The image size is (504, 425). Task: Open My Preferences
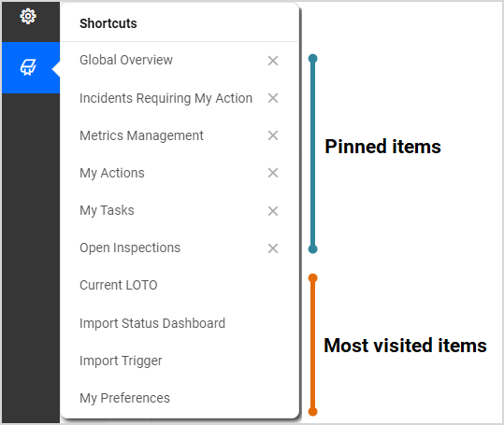(124, 398)
